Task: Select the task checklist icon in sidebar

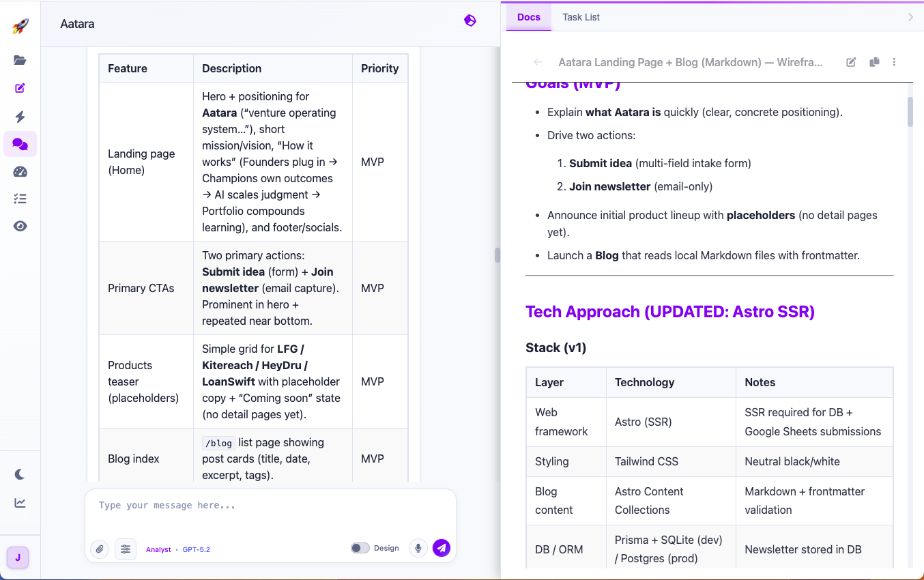Action: tap(20, 199)
